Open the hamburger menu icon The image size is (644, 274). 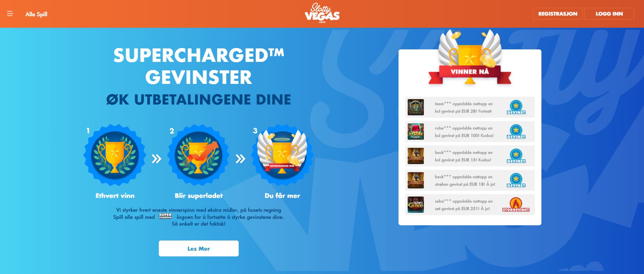10,14
